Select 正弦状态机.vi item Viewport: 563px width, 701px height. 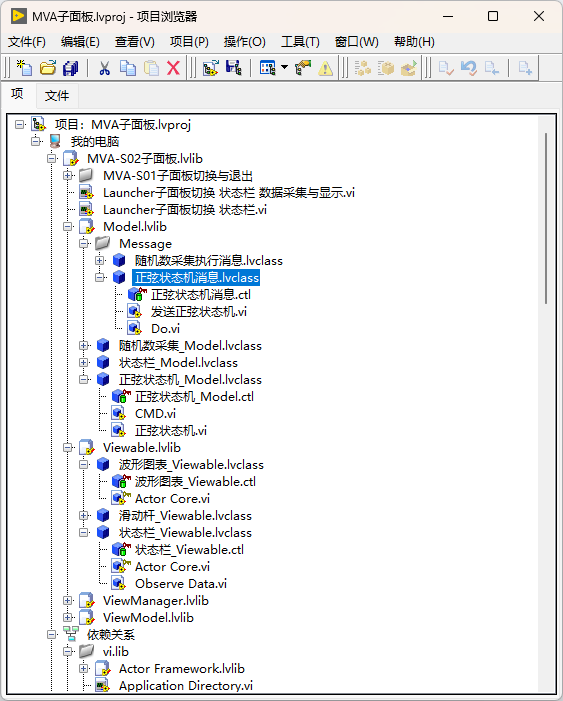pyautogui.click(x=171, y=430)
